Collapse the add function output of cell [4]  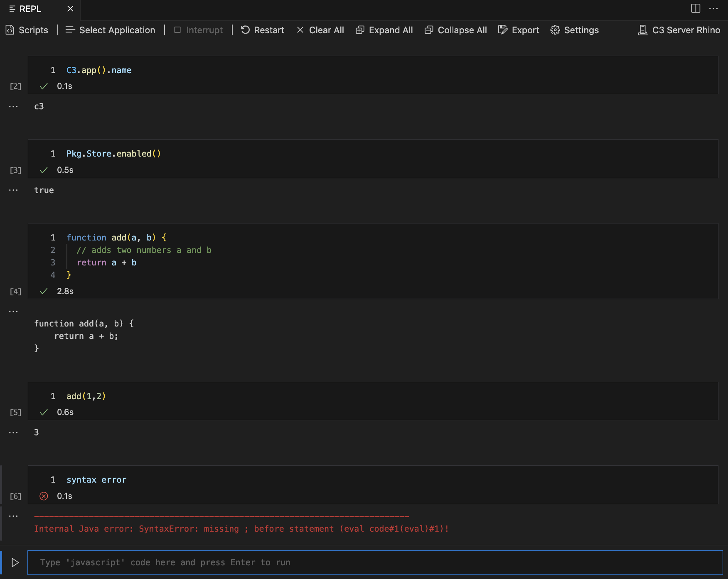click(x=13, y=310)
